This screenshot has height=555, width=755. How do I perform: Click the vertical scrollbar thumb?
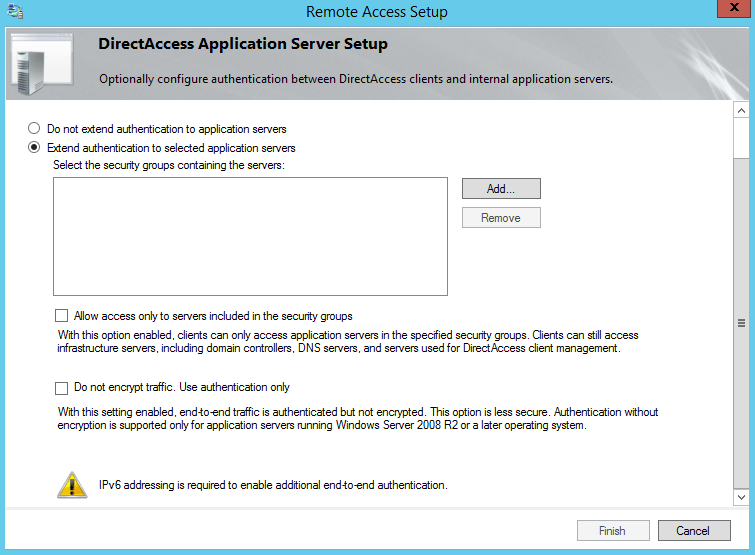pyautogui.click(x=741, y=323)
